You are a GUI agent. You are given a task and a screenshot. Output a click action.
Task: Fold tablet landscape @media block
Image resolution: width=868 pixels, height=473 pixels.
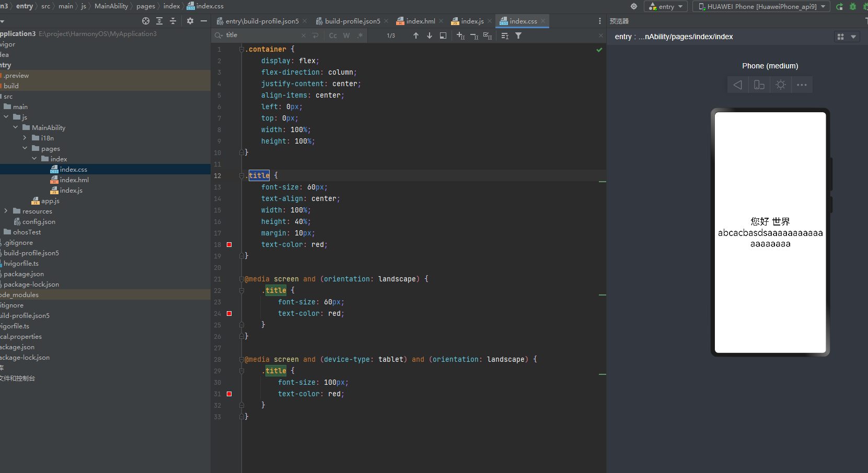point(241,359)
